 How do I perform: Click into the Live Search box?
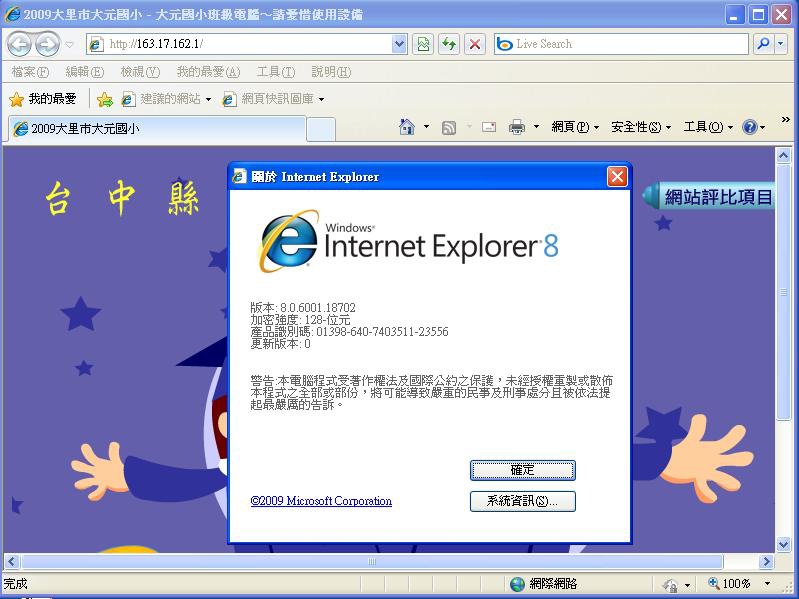click(621, 44)
